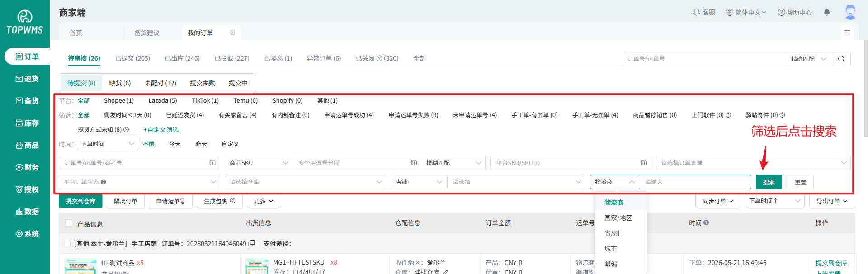
Task: Open the 授权 sidebar section
Action: 27,189
